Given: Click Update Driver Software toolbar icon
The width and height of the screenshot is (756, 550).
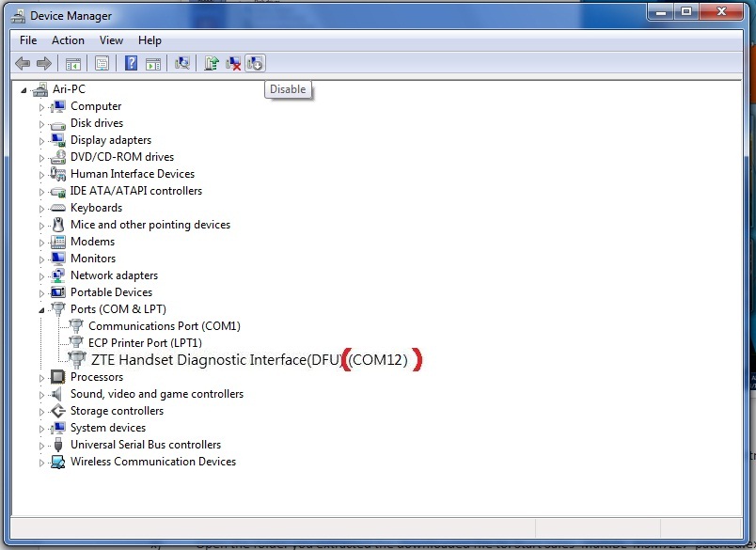Looking at the screenshot, I should point(211,63).
